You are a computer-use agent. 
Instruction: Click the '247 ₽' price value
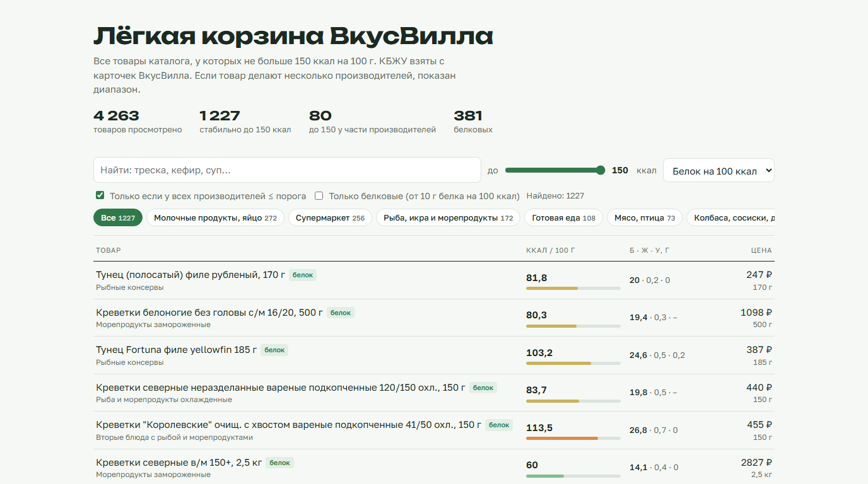click(x=759, y=275)
